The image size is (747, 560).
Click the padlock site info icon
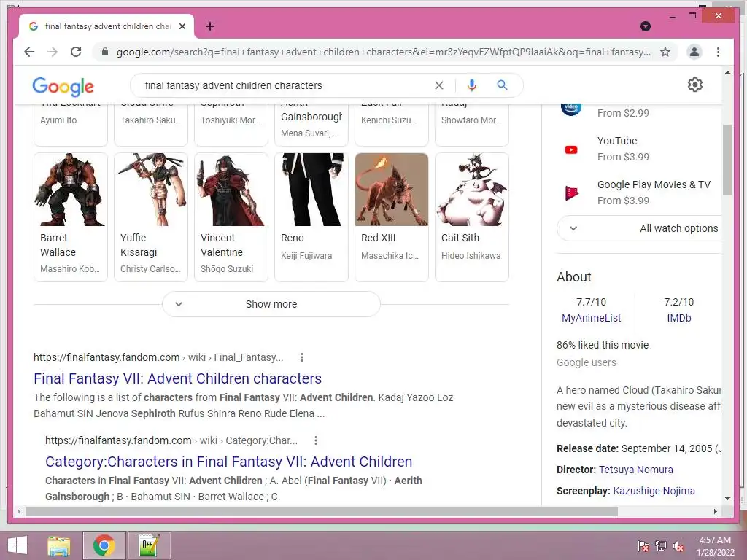[x=105, y=52]
